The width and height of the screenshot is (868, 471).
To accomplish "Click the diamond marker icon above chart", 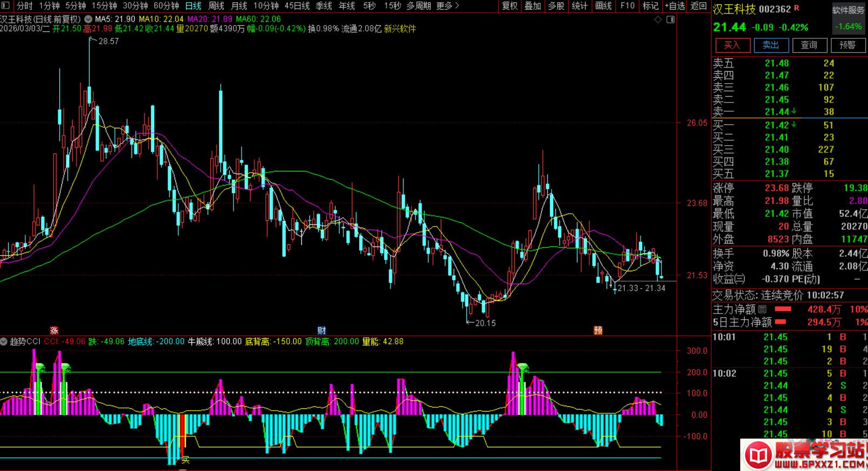I will 658,20.
